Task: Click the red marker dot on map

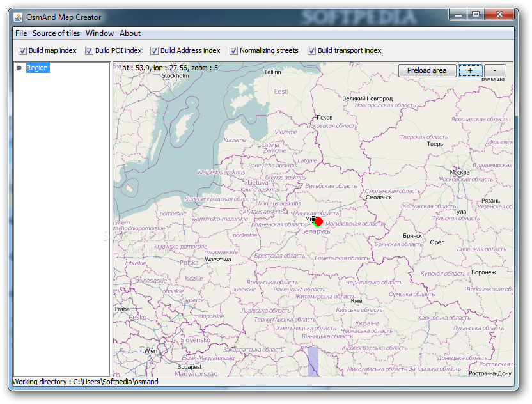Action: [x=318, y=222]
